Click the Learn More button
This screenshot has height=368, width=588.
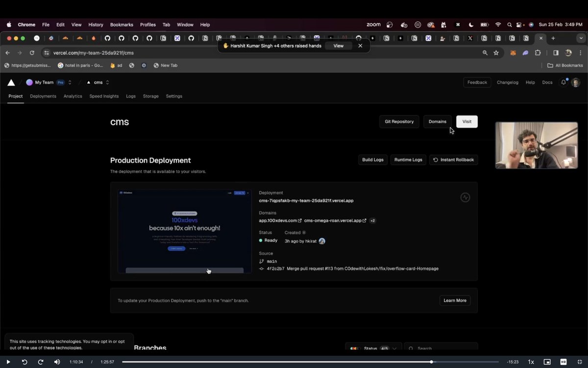click(x=455, y=300)
